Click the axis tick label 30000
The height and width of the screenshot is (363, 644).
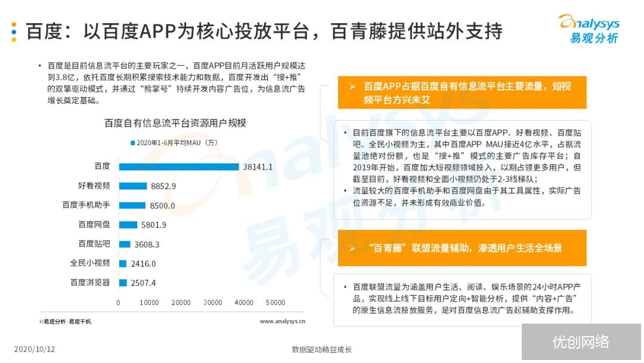pyautogui.click(x=213, y=303)
